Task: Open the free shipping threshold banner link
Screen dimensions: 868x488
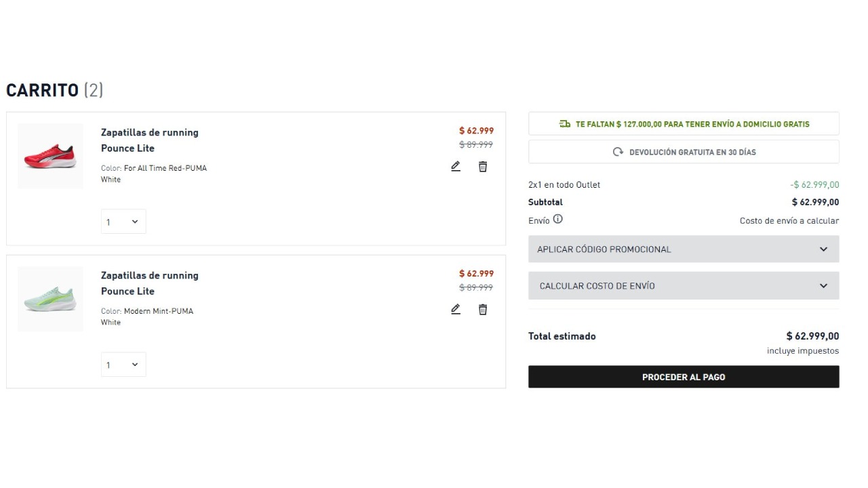Action: coord(683,123)
